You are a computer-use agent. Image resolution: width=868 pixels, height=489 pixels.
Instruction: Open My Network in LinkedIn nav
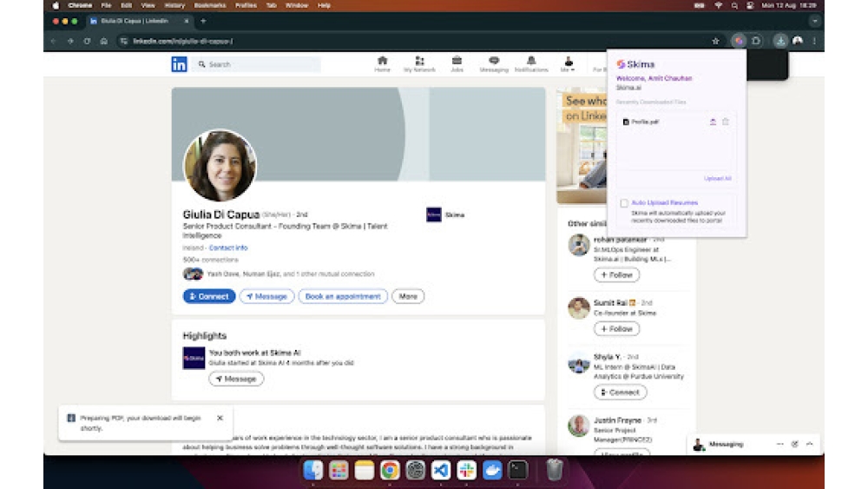coord(419,64)
